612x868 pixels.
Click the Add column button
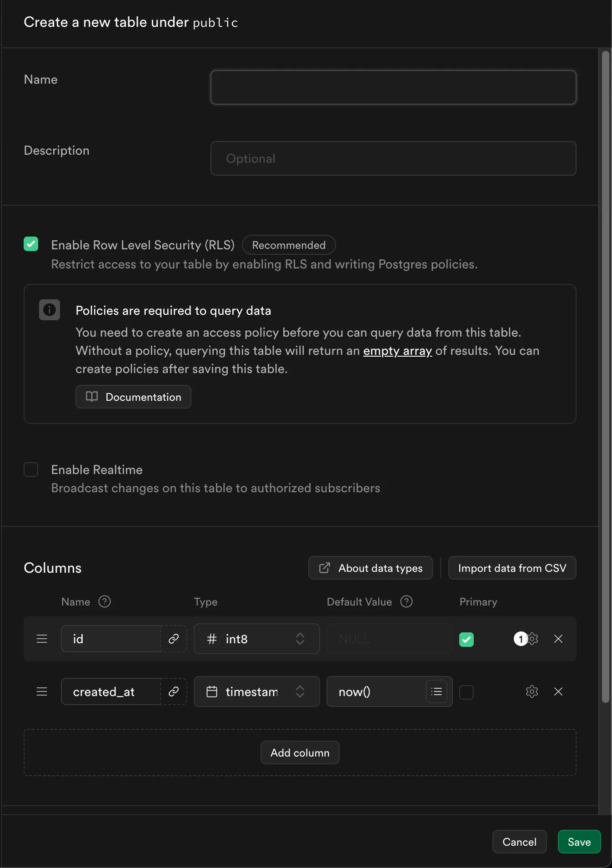coord(300,752)
